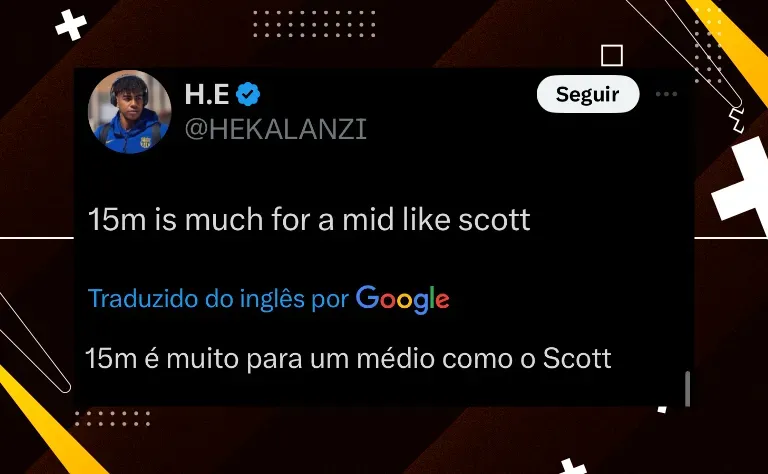Click the small white square outline above Seguir
The height and width of the screenshot is (474, 768).
pos(612,55)
